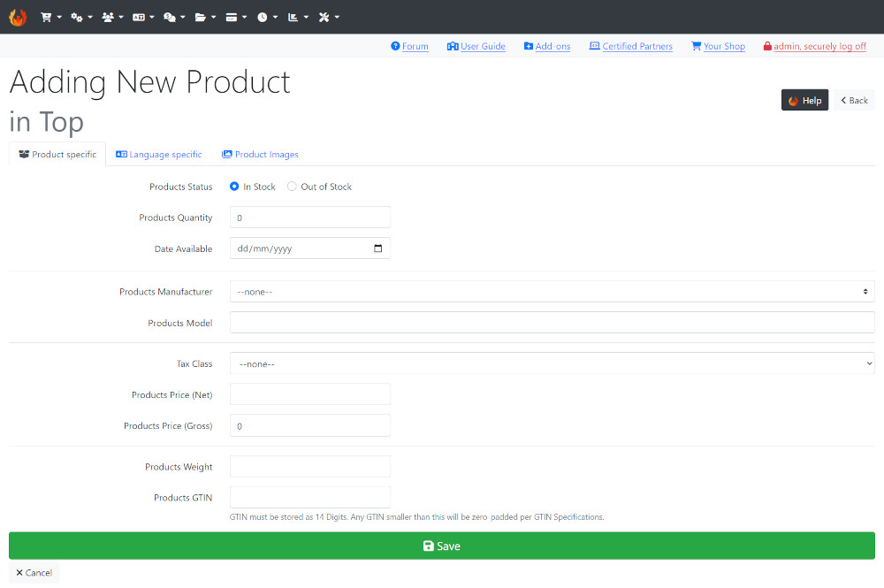The height and width of the screenshot is (588, 884).
Task: Open the chat bubbles menu
Action: click(174, 18)
